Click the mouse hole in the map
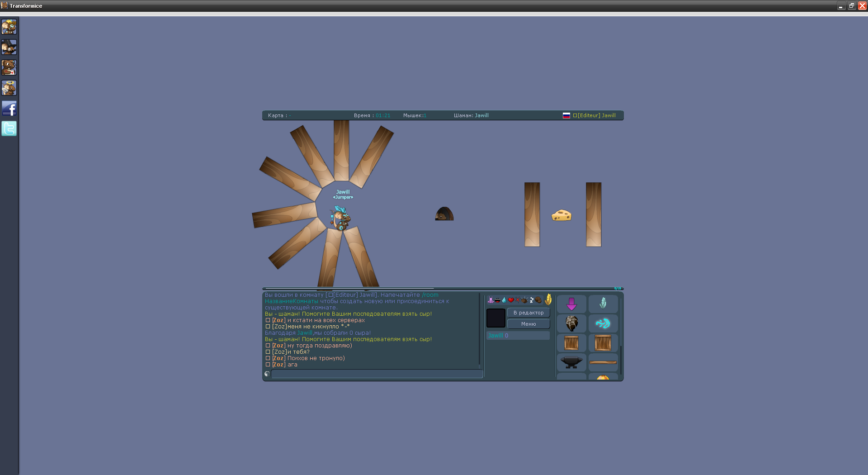The height and width of the screenshot is (475, 868). pyautogui.click(x=444, y=214)
